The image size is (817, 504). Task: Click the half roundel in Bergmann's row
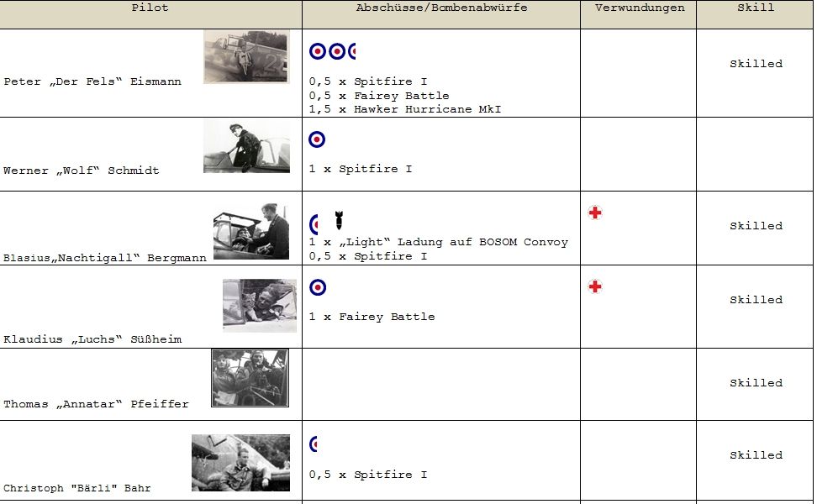pos(314,224)
